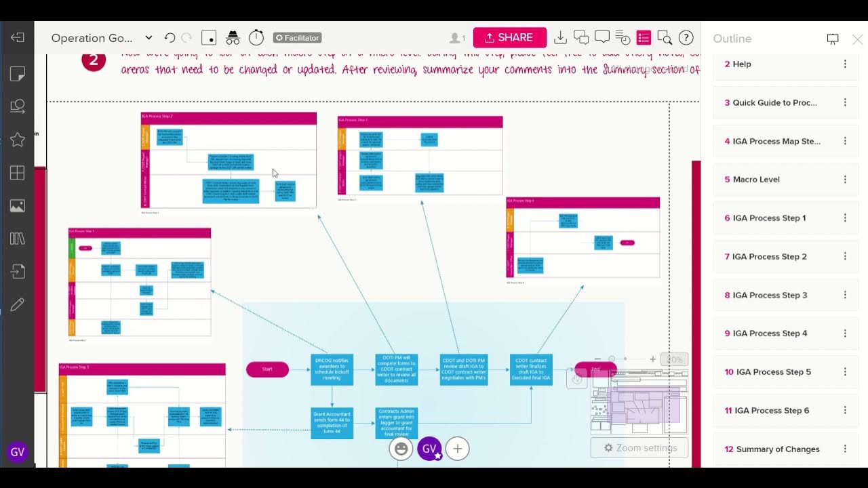Select the sticky note tool in left sidebar
This screenshot has width=868, height=488.
[x=18, y=74]
